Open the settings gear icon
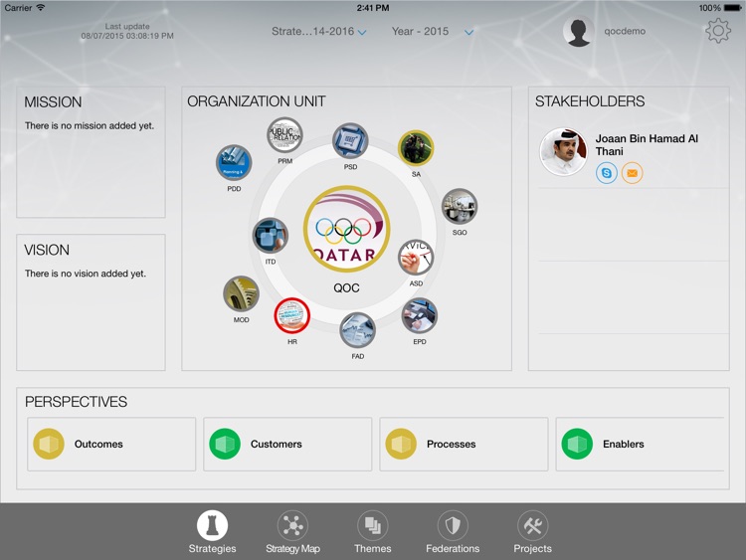Screen dimensions: 746x560 [x=717, y=32]
